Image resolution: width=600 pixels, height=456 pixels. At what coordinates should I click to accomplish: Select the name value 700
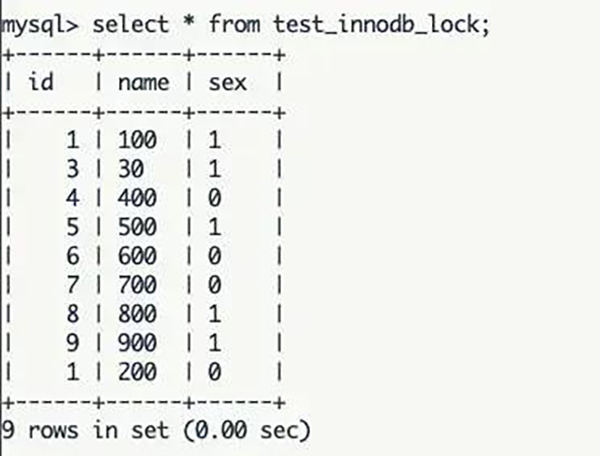coord(137,285)
